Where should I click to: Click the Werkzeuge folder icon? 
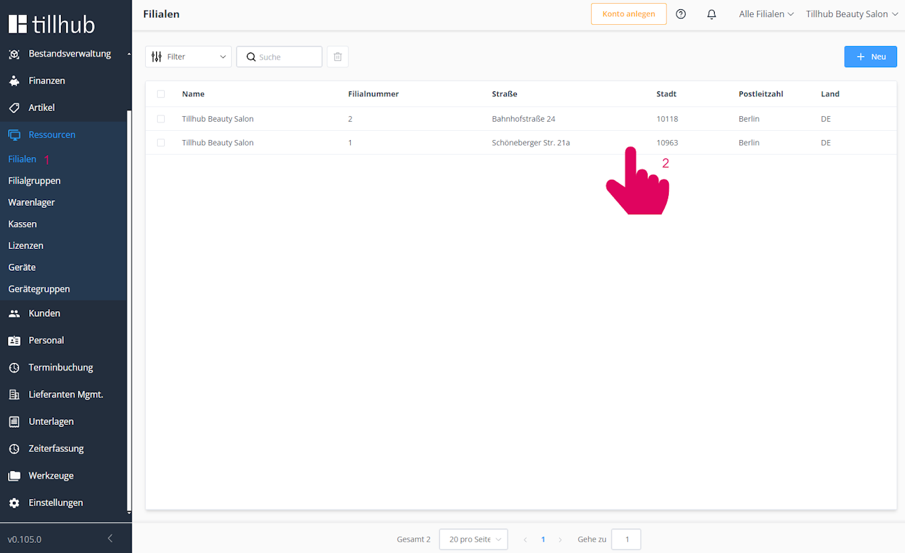point(14,476)
